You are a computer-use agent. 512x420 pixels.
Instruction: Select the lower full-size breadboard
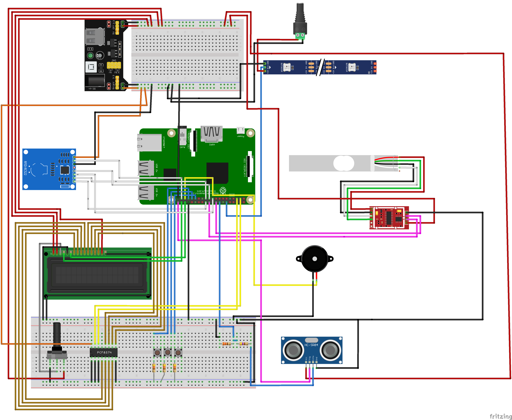(143, 353)
